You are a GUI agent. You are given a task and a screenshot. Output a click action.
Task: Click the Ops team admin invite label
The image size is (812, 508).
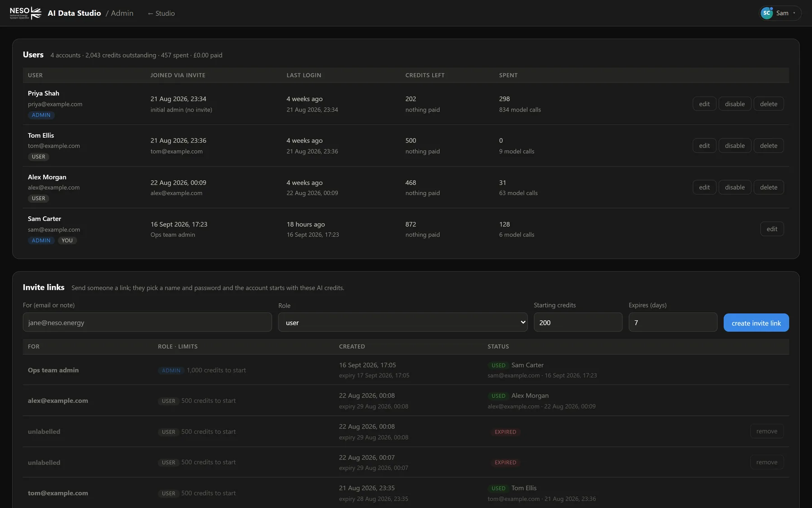(x=53, y=370)
